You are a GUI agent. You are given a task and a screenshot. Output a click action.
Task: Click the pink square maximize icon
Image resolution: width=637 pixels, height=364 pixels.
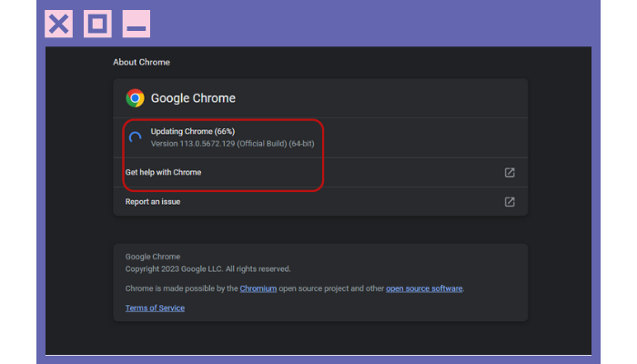point(97,24)
